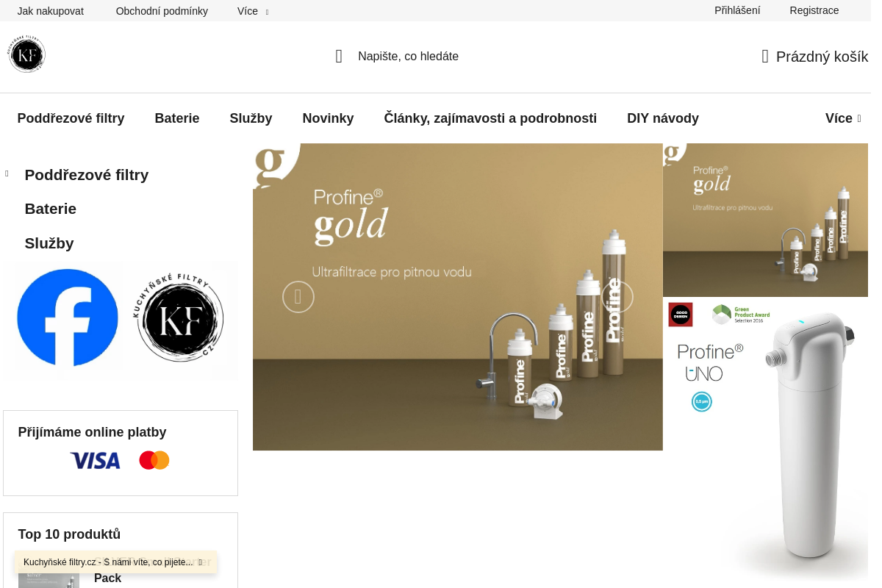
Task: Expand Více in main navigation
Action: 842,118
